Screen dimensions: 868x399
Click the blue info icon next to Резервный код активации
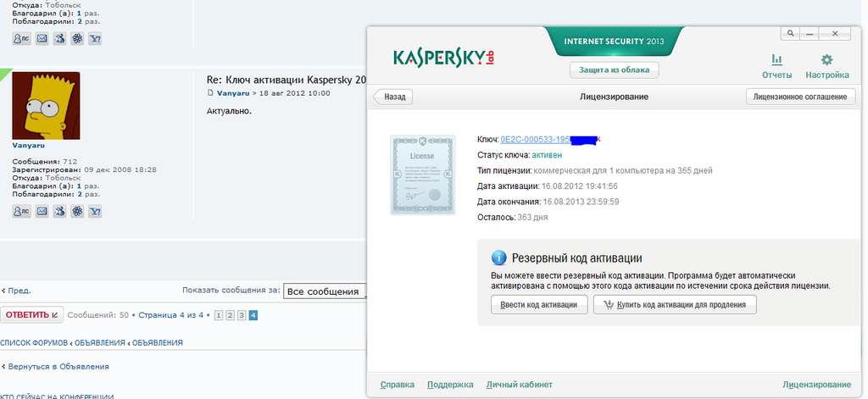pos(498,258)
